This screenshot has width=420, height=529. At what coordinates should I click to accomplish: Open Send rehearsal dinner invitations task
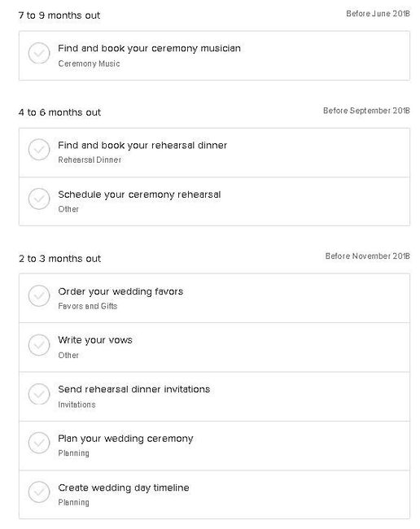tap(134, 389)
